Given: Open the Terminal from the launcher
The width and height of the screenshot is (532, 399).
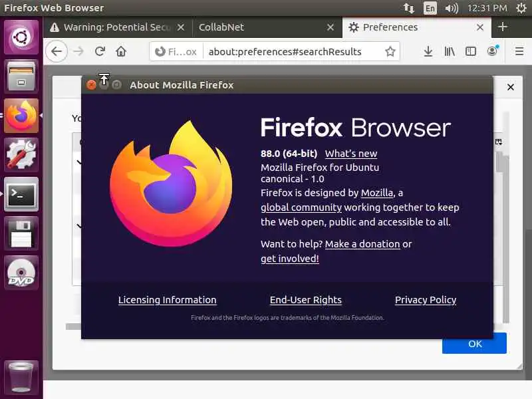Looking at the screenshot, I should 21,194.
